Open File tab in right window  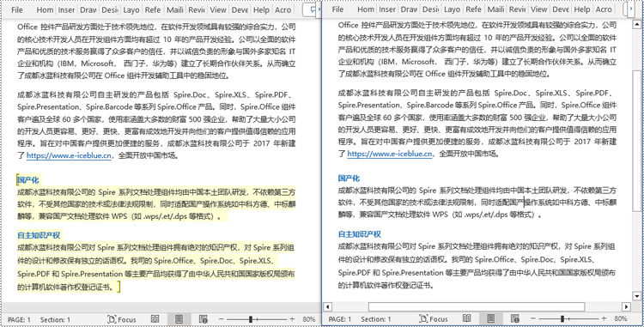337,9
